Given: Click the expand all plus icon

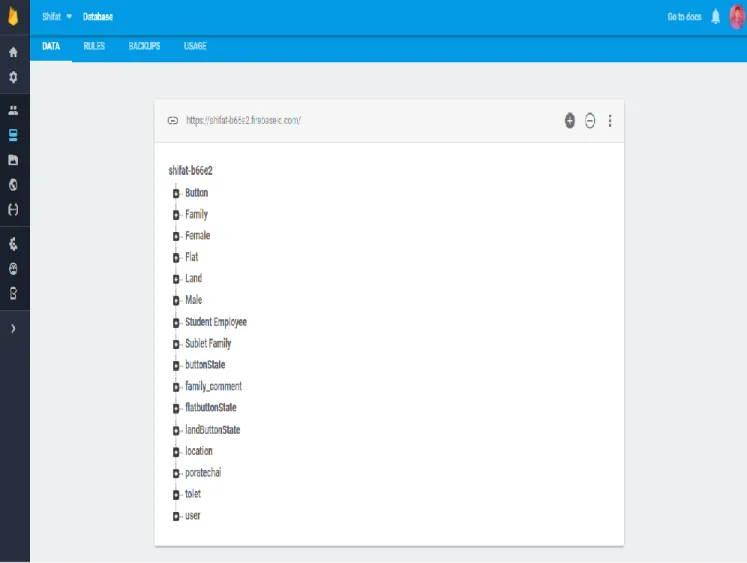Looking at the screenshot, I should 570,121.
